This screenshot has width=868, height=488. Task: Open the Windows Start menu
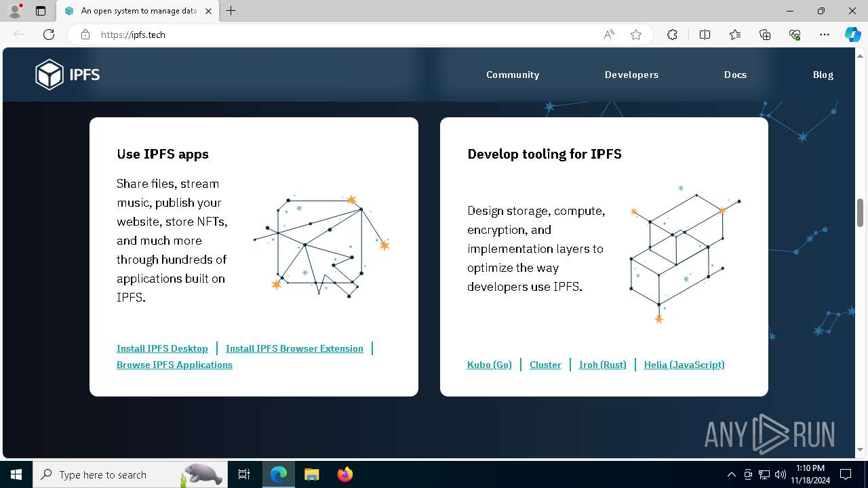(16, 474)
